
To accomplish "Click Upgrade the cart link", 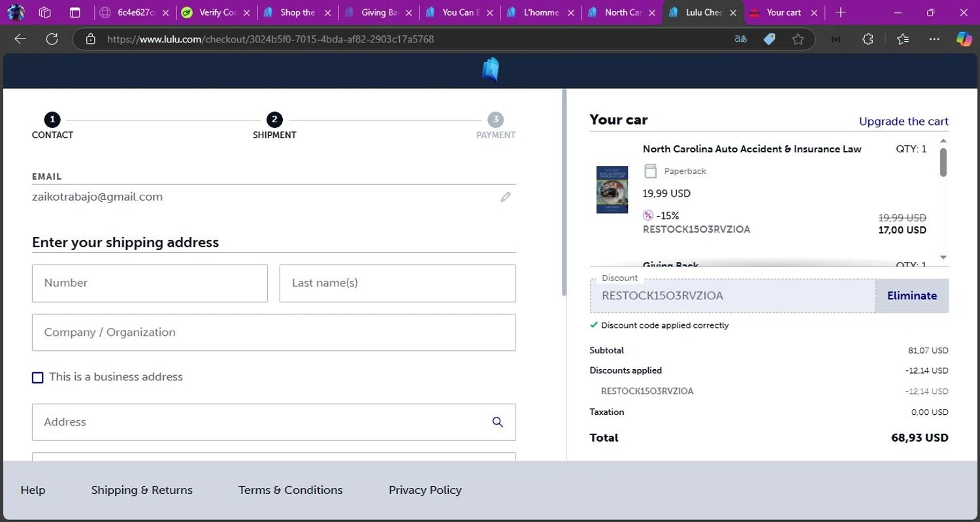I will tap(904, 122).
